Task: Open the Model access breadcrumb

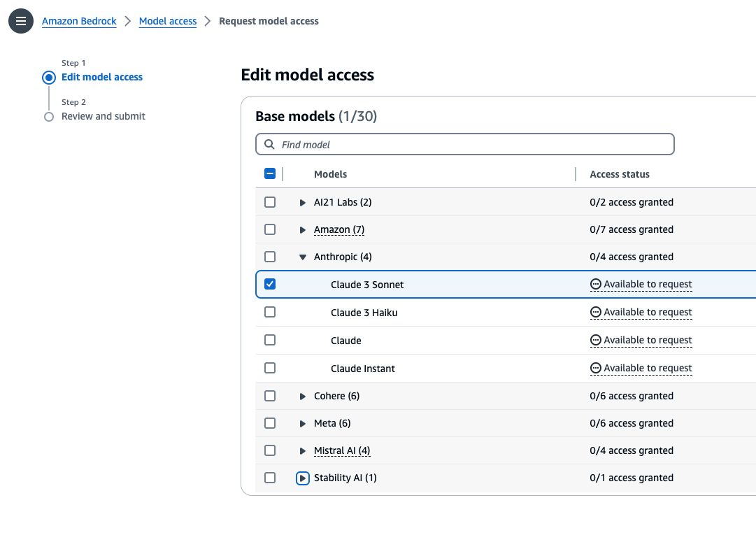Action: [x=168, y=21]
